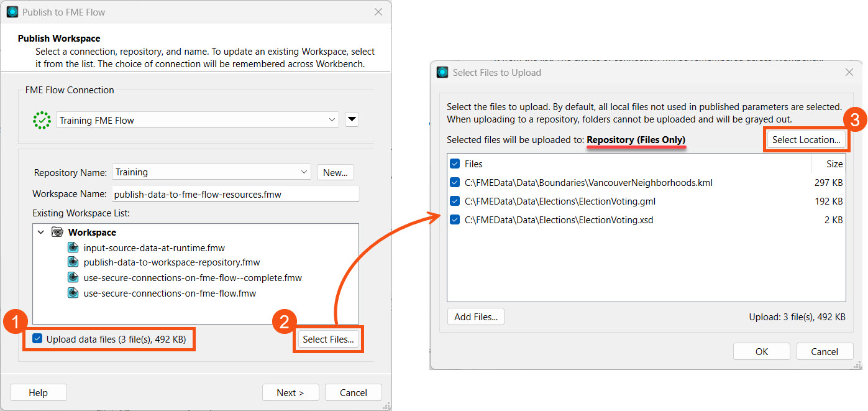
Task: Uncheck the ElectionVoting.xsd file checkbox
Action: [455, 219]
